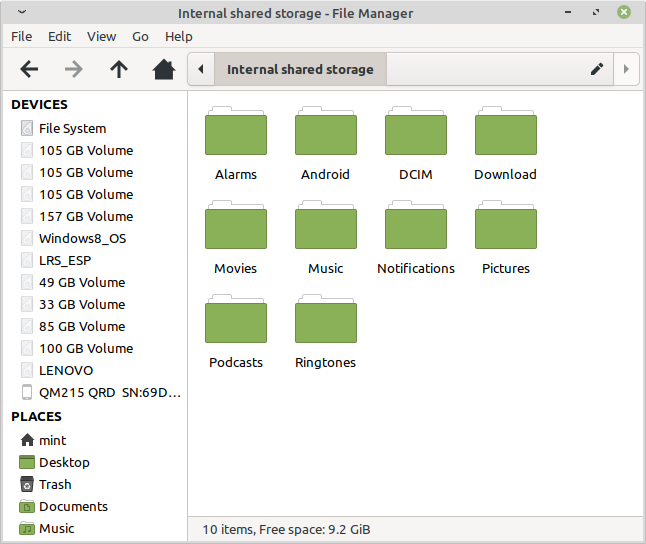Open Desktop in Places
Image resolution: width=646 pixels, height=544 pixels.
coord(95,462)
